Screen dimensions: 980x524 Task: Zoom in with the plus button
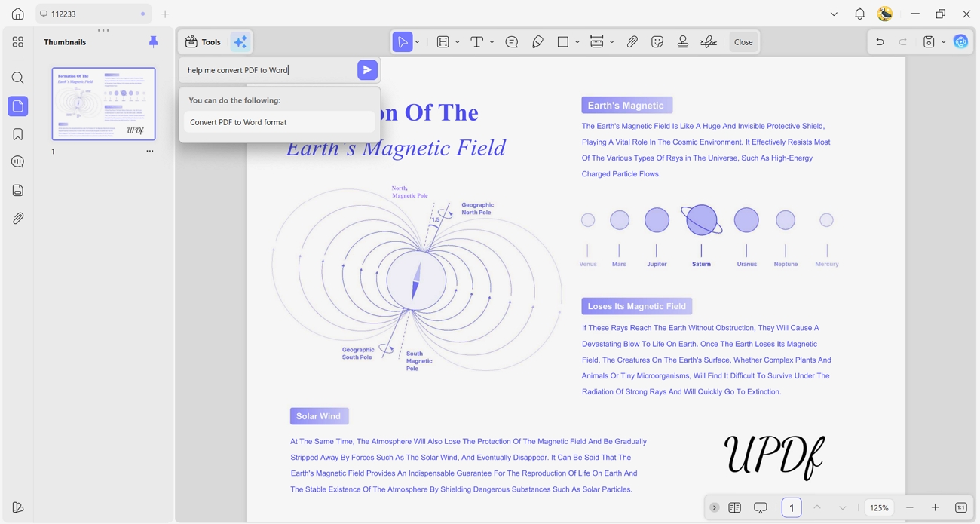point(935,508)
